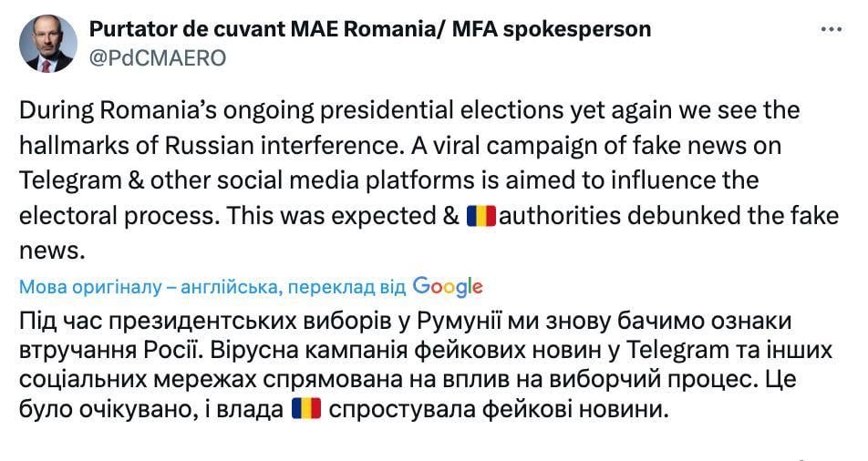This screenshot has height=461, width=868.
Task: Click 'electoral process' in the English text
Action: pyautogui.click(x=118, y=216)
